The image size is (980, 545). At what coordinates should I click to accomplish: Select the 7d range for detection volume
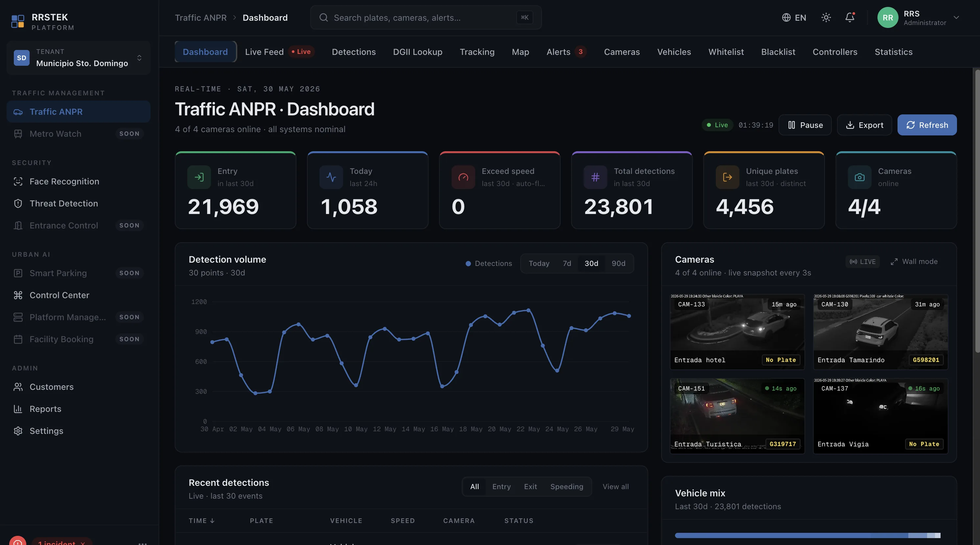point(567,263)
